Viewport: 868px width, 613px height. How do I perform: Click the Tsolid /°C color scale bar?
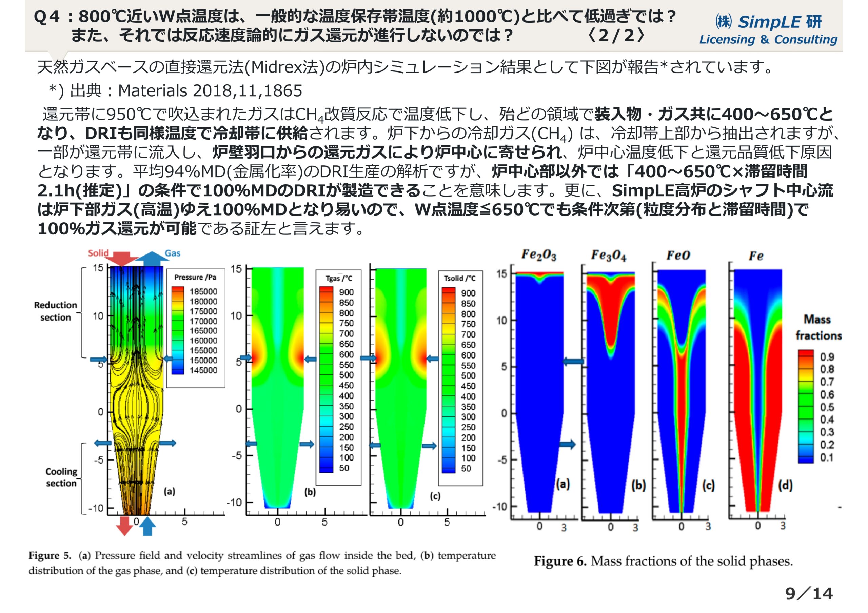(448, 380)
